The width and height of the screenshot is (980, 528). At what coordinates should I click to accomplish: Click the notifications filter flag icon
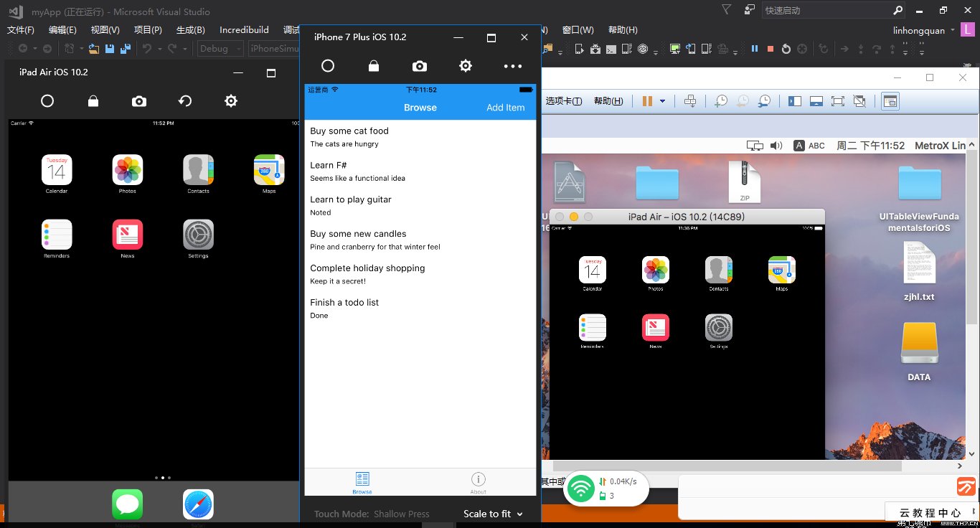pyautogui.click(x=727, y=10)
